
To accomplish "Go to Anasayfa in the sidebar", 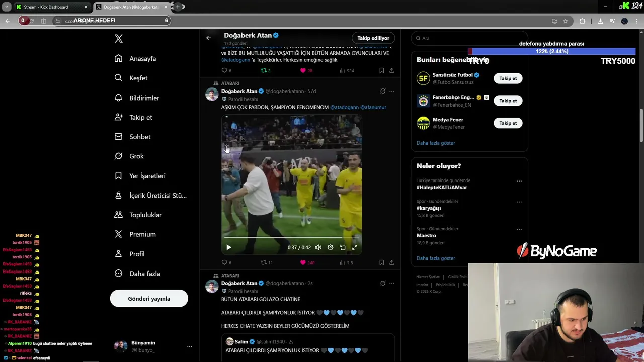I will [135, 59].
